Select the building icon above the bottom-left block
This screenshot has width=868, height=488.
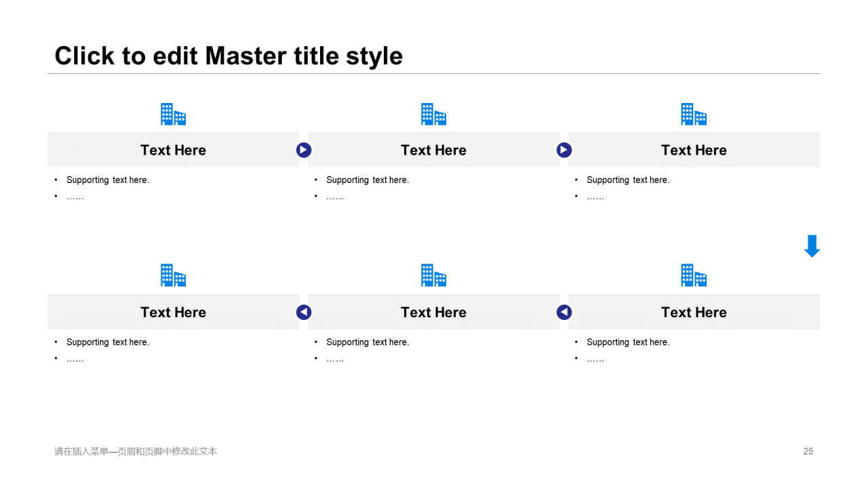click(x=173, y=275)
